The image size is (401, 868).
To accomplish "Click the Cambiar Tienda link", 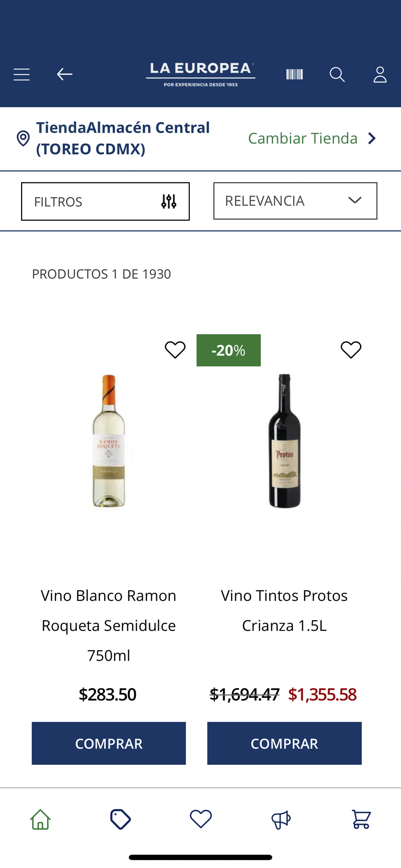I will tap(303, 138).
